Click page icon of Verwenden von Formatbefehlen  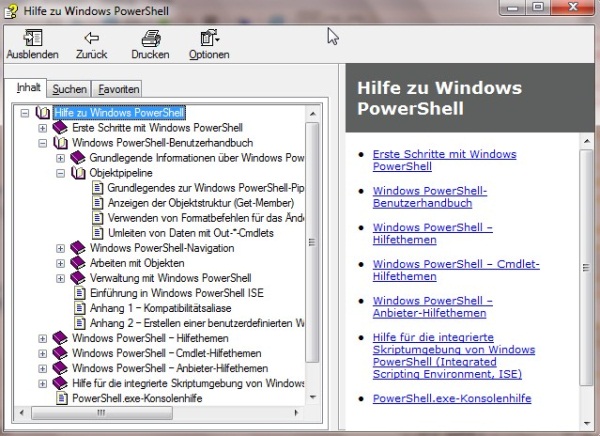(x=98, y=218)
